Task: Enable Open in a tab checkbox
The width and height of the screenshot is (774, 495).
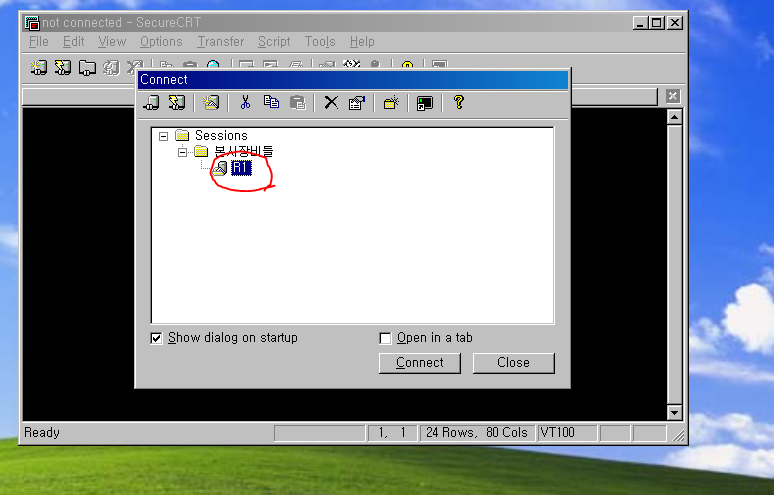Action: pyautogui.click(x=385, y=338)
